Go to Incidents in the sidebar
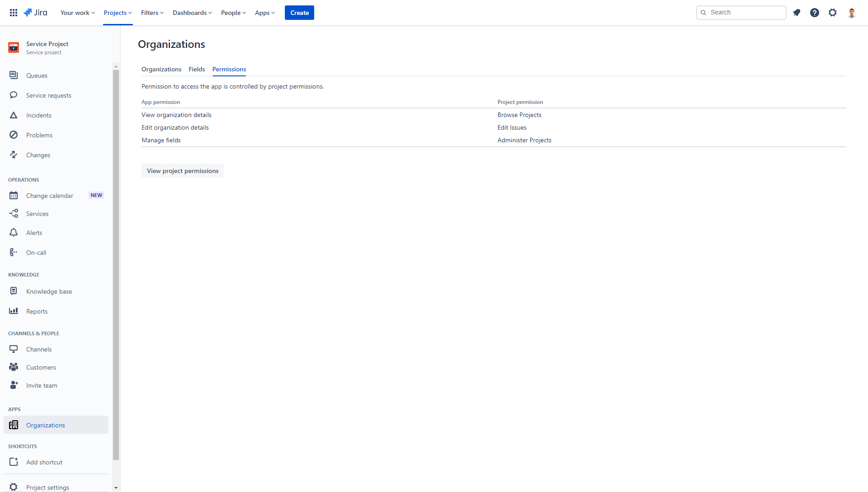 point(38,115)
